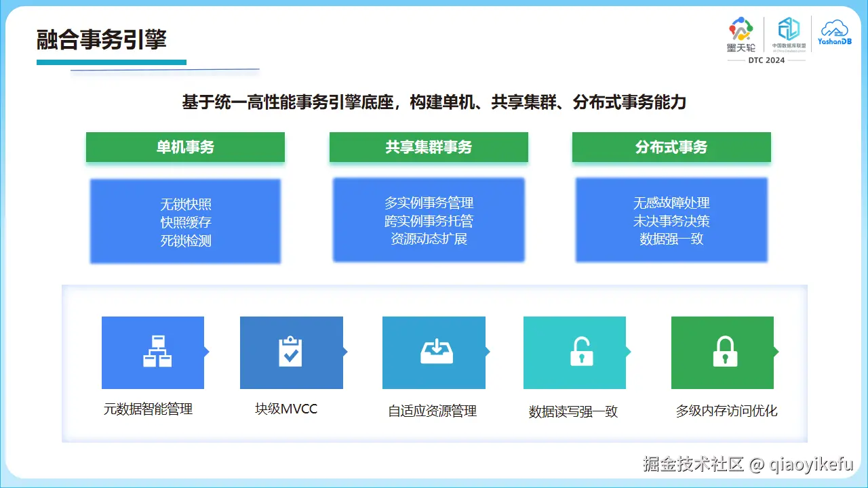Select the YashanDB cloud logo
The image size is (868, 488).
pyautogui.click(x=833, y=33)
